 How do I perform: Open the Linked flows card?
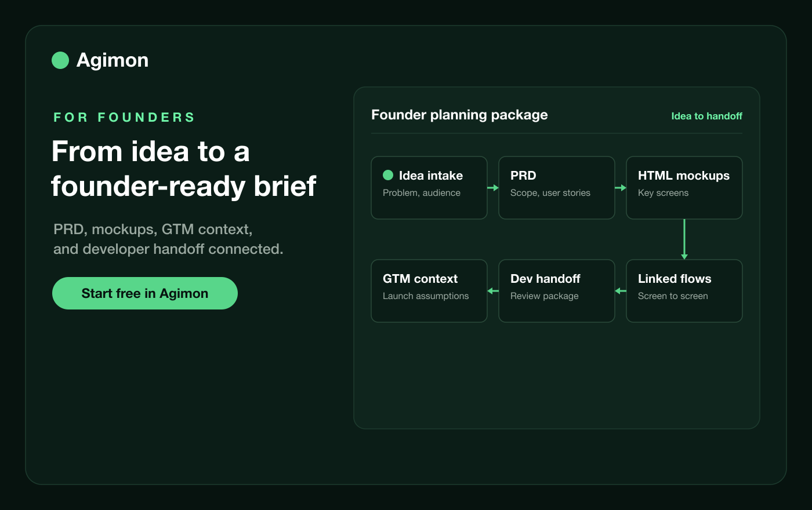[684, 291]
